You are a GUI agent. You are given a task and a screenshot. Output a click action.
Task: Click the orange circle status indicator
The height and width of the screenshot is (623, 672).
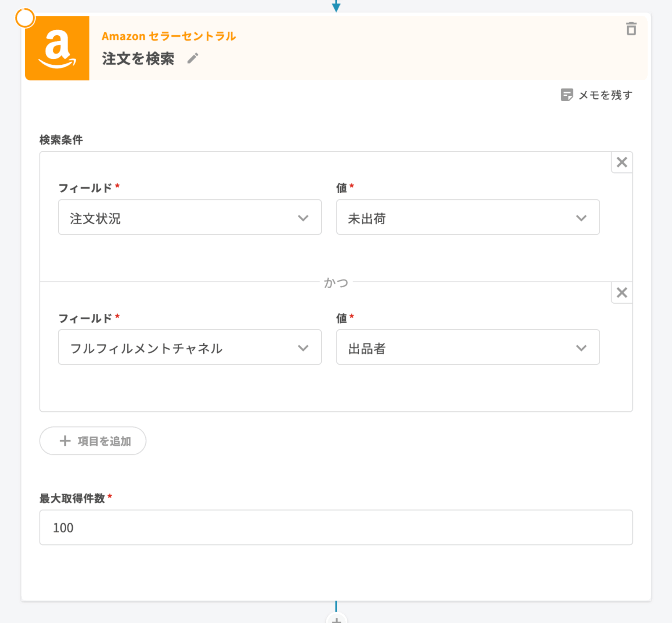(x=25, y=18)
